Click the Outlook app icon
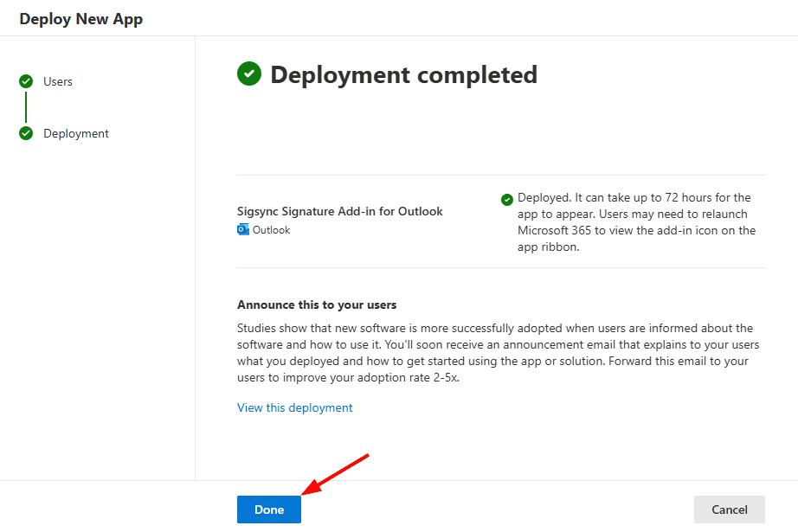This screenshot has width=798, height=532. [243, 229]
